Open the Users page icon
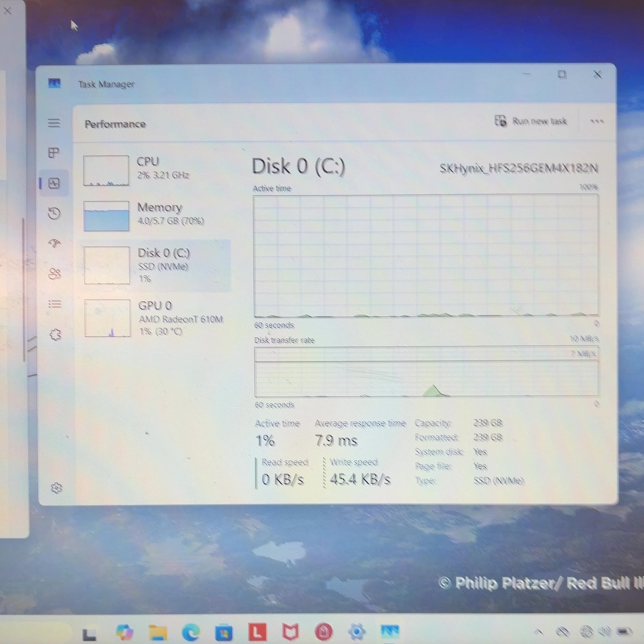 55,274
